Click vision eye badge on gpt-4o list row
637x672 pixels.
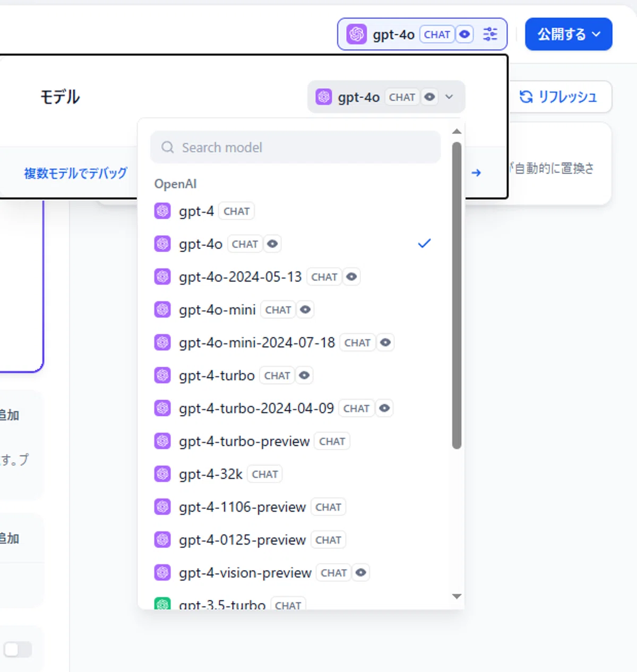click(x=272, y=244)
